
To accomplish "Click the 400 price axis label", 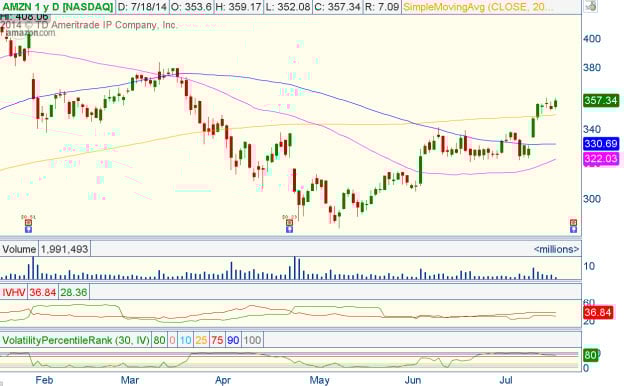I will click(592, 39).
